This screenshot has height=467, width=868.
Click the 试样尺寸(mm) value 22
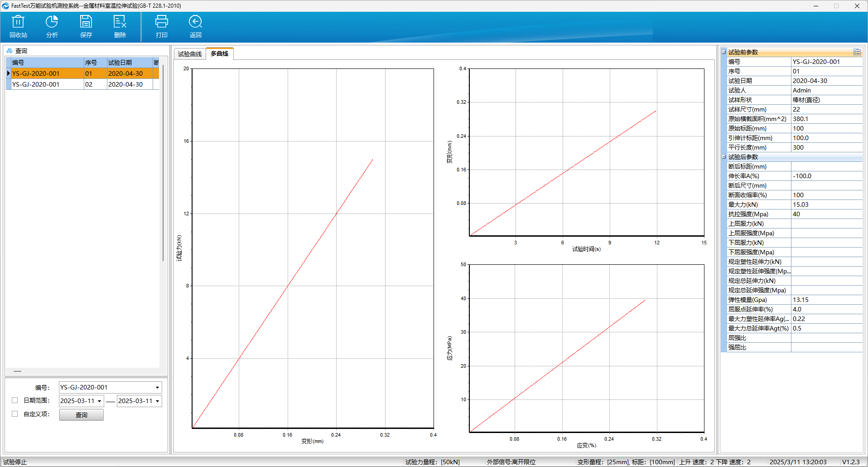[x=827, y=109]
